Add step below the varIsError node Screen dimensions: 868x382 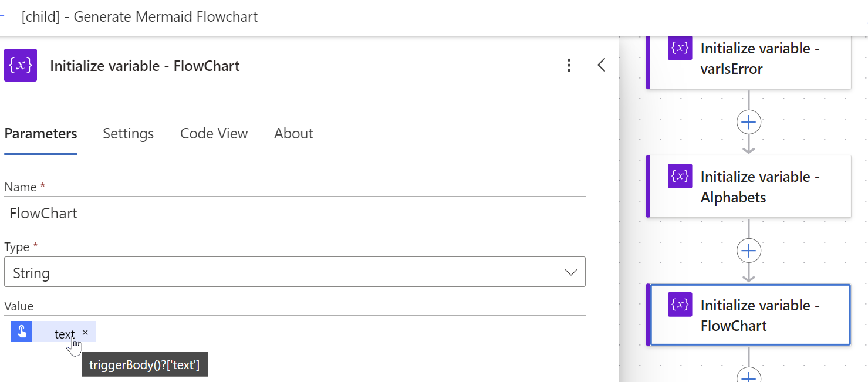(748, 122)
